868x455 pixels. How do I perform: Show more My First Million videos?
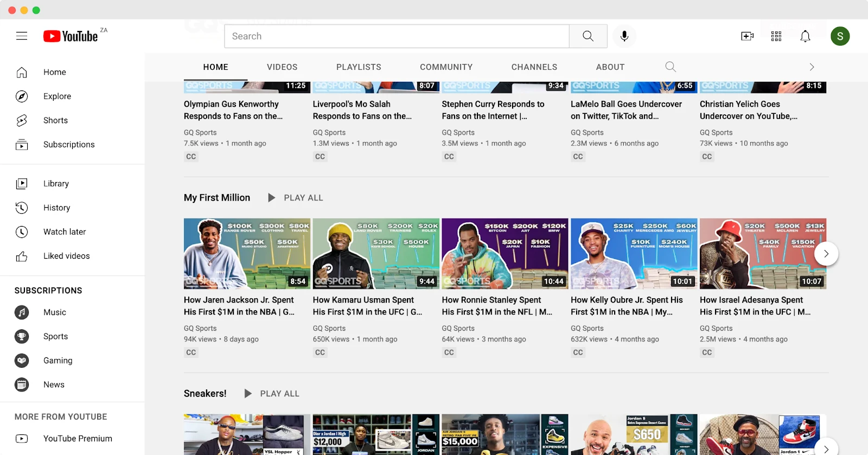(x=826, y=253)
